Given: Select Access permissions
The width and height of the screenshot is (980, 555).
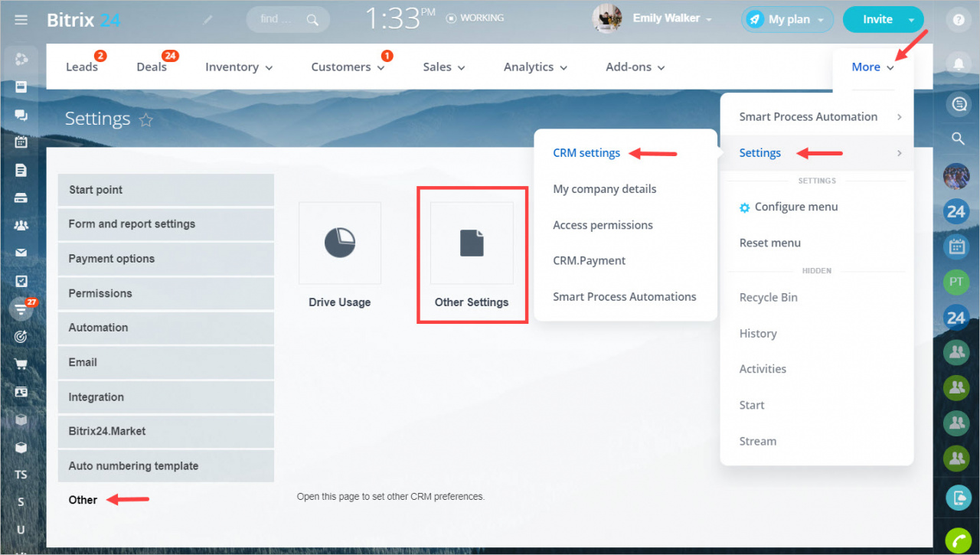Looking at the screenshot, I should [603, 225].
